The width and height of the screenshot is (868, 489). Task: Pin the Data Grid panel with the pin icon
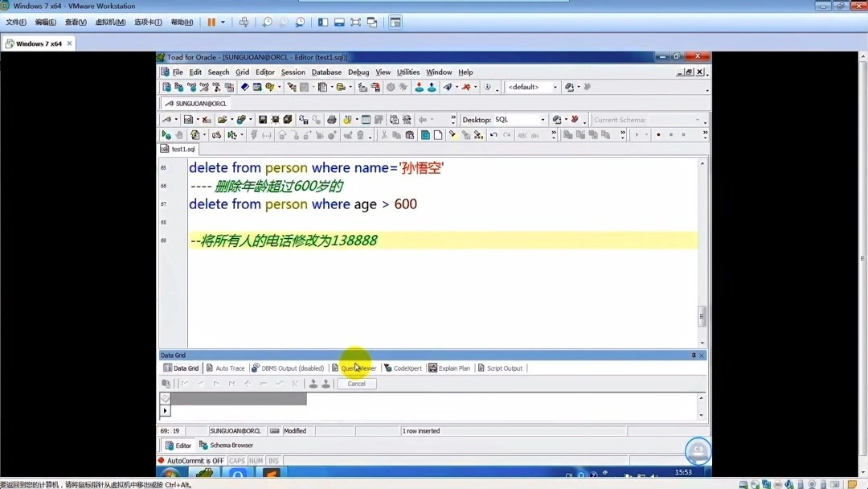694,355
